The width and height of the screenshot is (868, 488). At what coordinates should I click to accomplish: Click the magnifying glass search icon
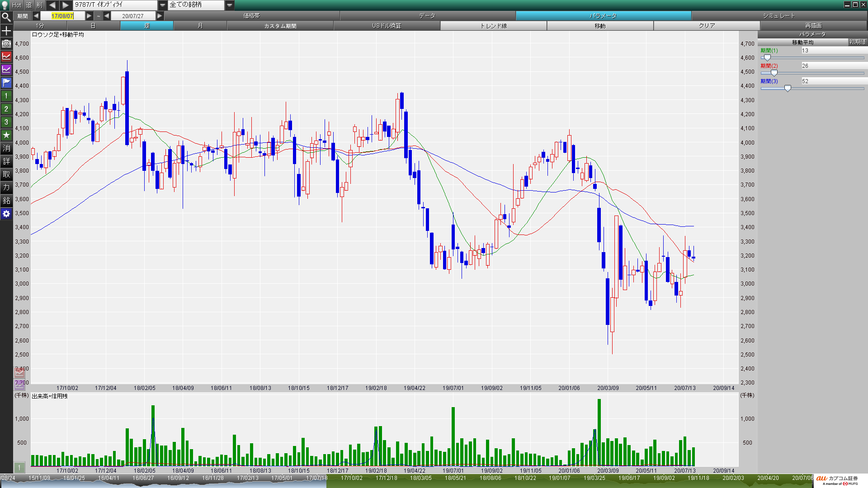click(6, 17)
